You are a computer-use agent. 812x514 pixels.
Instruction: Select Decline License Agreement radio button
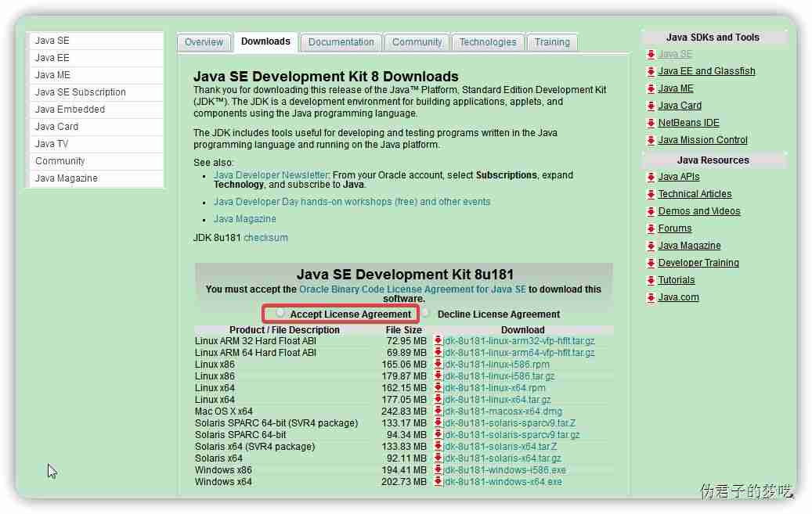(426, 313)
